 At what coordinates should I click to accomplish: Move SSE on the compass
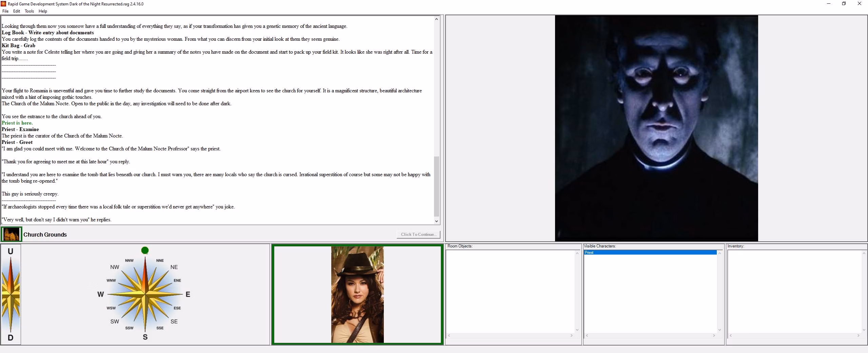point(160,328)
